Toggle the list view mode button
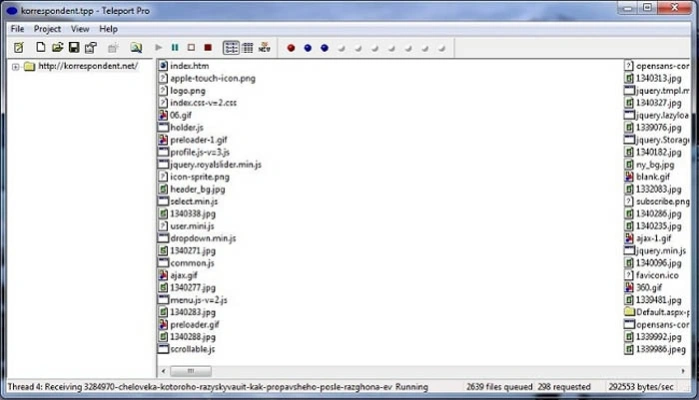699x400 pixels. tap(231, 47)
